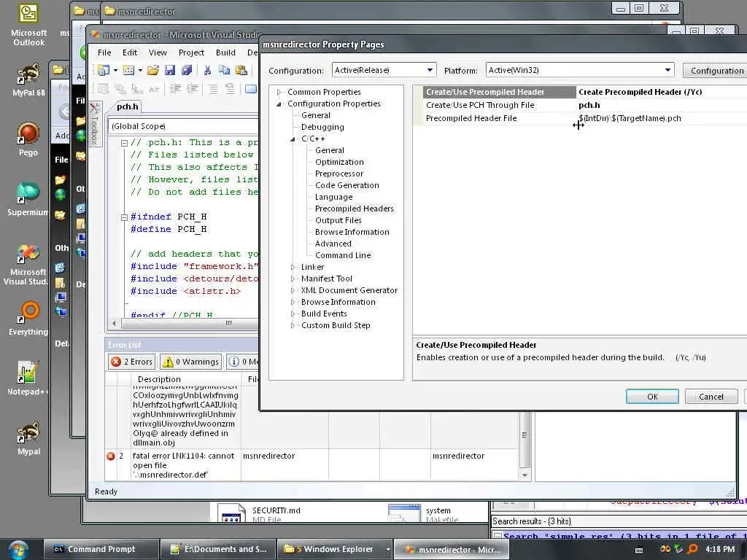The width and height of the screenshot is (747, 560).
Task: Click the New Project toolbar icon
Action: point(104,70)
